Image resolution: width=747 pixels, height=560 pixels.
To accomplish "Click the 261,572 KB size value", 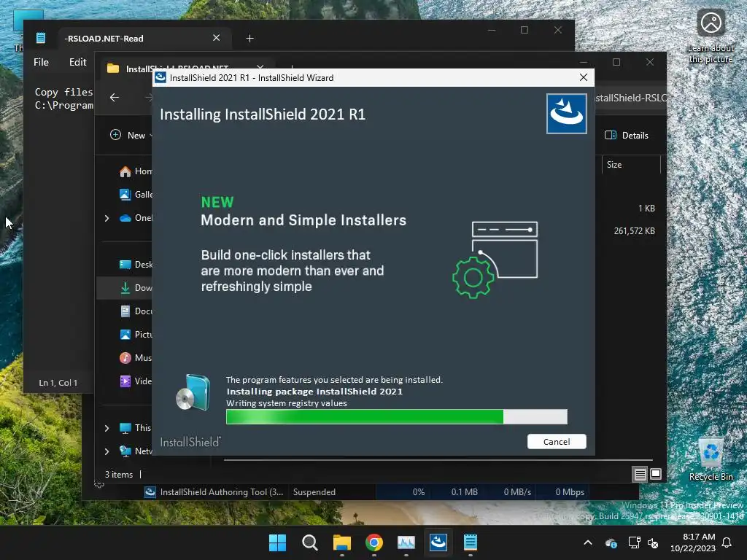I will pyautogui.click(x=634, y=231).
